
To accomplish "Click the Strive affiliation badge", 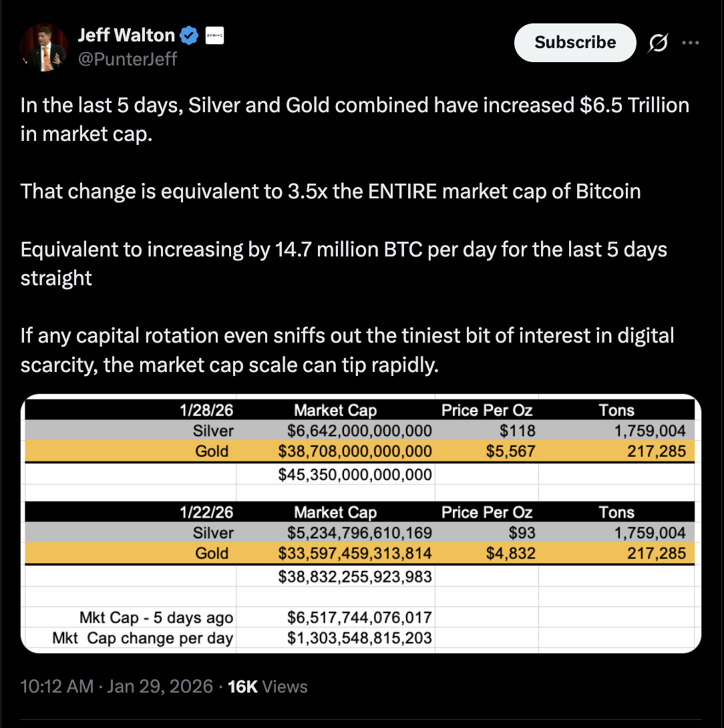I will [x=214, y=36].
